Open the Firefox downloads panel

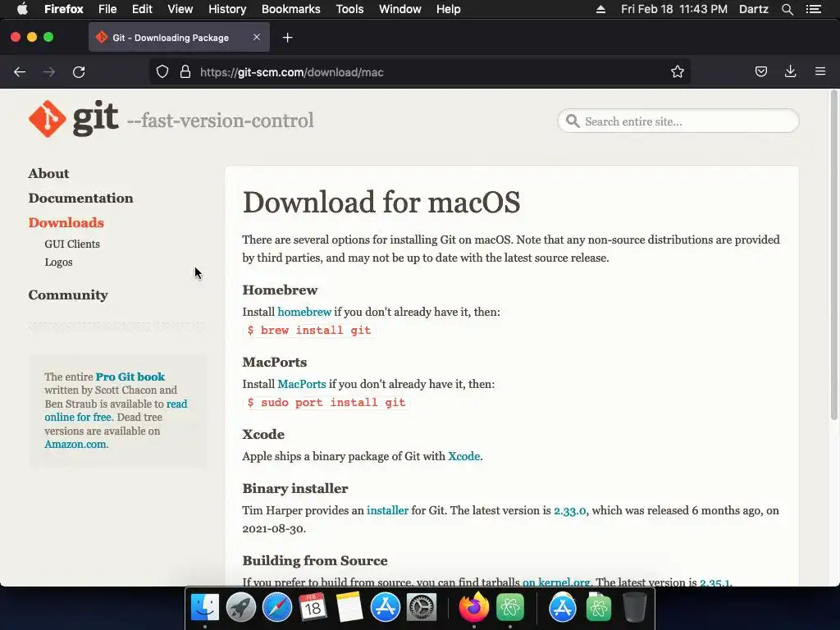pos(790,71)
